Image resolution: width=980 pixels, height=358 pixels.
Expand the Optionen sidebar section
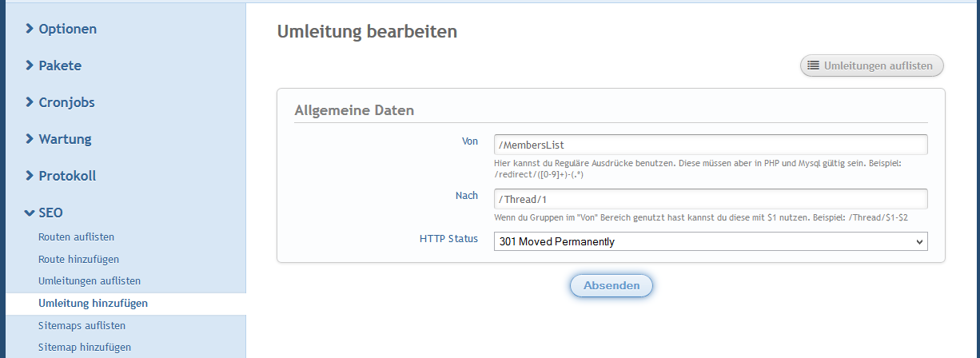[67, 29]
